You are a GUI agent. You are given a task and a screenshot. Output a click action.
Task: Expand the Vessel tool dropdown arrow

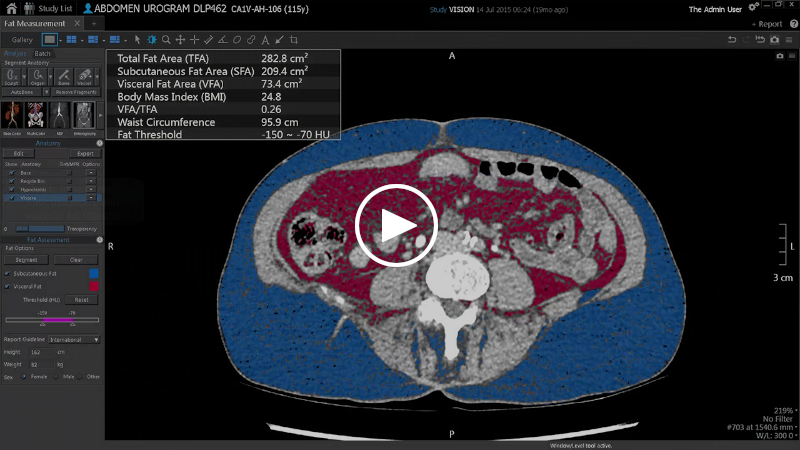(97, 77)
